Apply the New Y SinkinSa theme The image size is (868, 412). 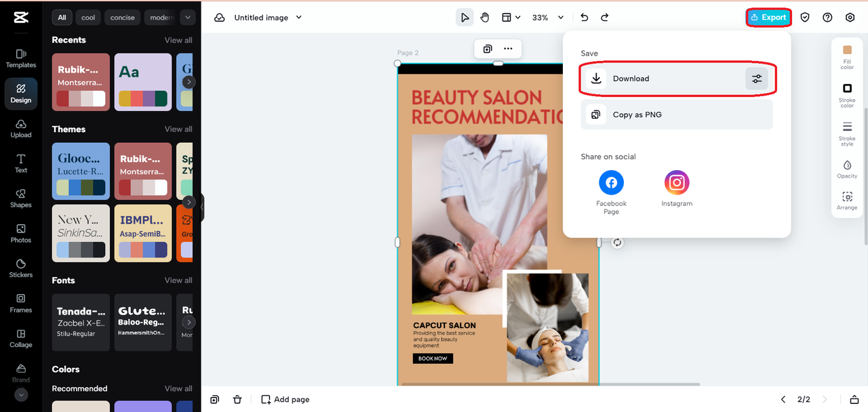tap(81, 233)
